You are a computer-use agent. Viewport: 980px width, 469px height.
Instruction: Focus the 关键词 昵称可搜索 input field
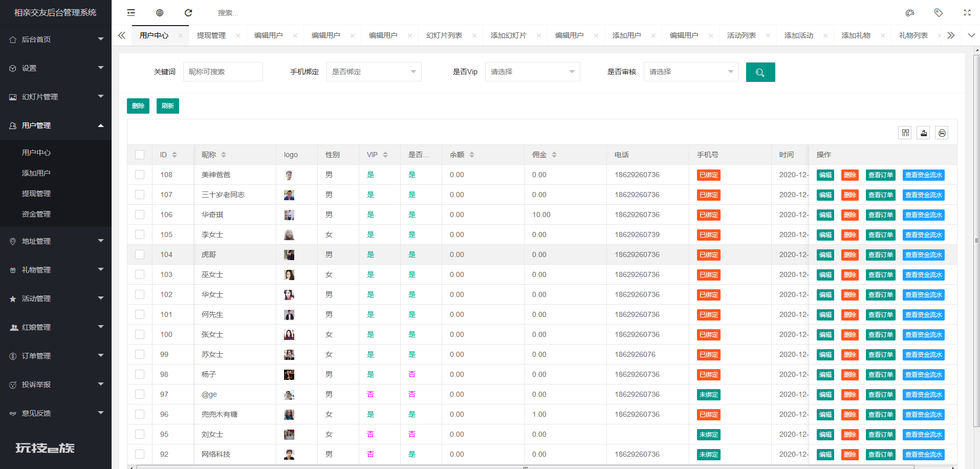(223, 72)
